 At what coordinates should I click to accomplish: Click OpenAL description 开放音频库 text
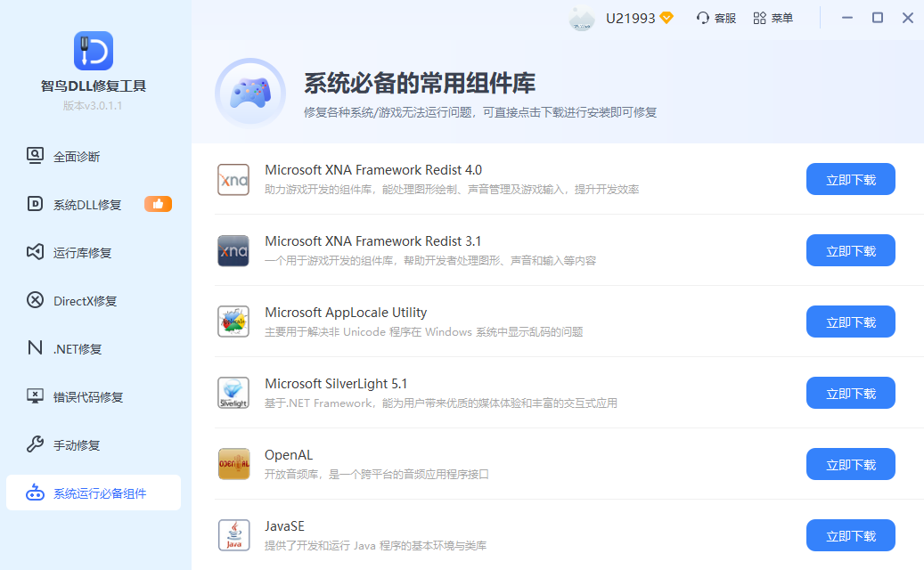[x=377, y=475]
